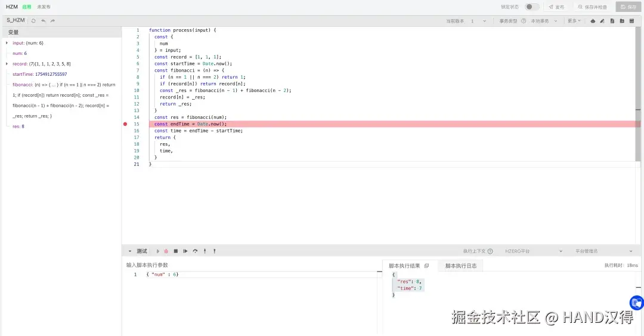The width and height of the screenshot is (644, 336).
Task: Resume execution to next breakpoint
Action: pos(185,251)
